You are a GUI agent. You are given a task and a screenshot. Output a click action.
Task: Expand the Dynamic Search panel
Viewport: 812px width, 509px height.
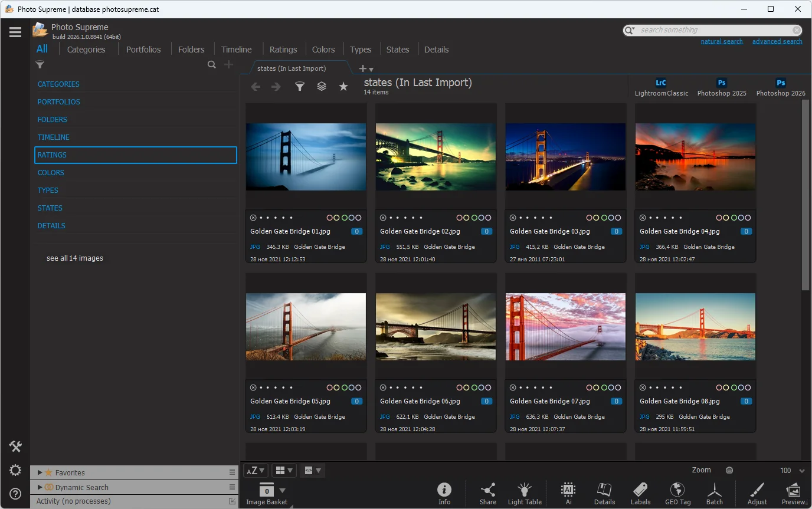(x=40, y=487)
